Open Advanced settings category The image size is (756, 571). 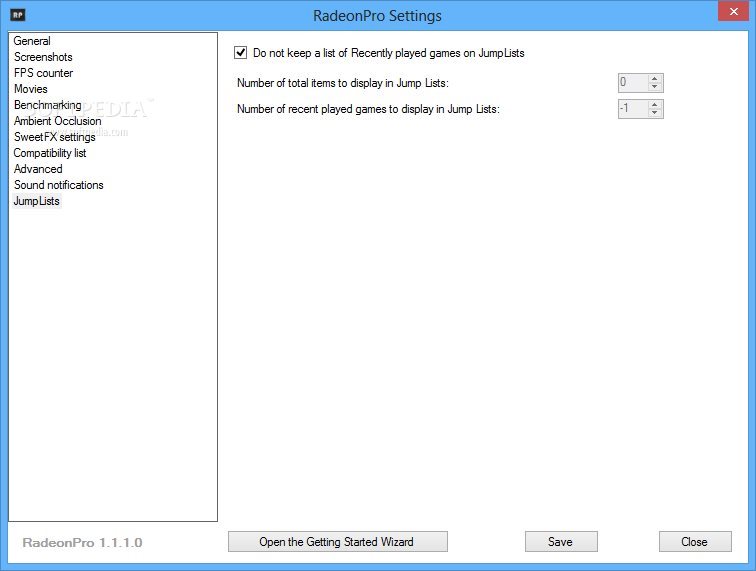[x=38, y=169]
